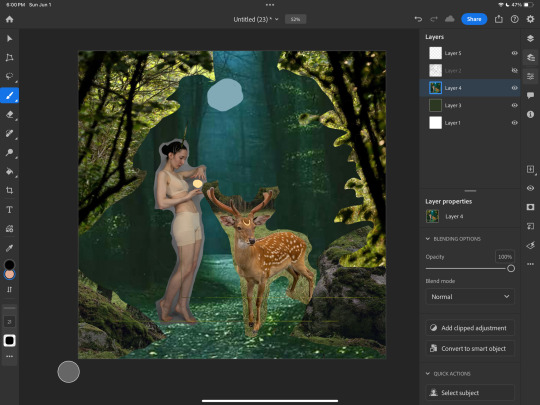540x405 pixels.
Task: Click the Share button
Action: [x=474, y=19]
